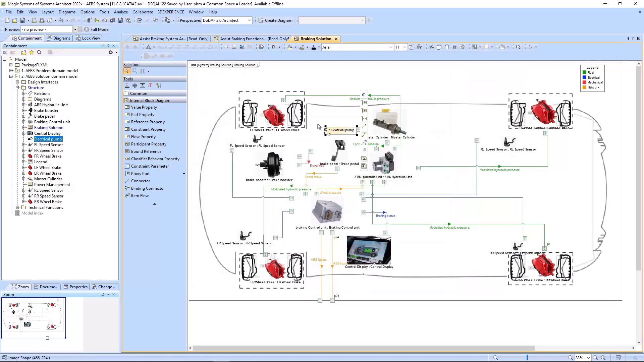Screen dimensions: 644x362
Task: Expand the Technical Functions tree node
Action: point(17,207)
